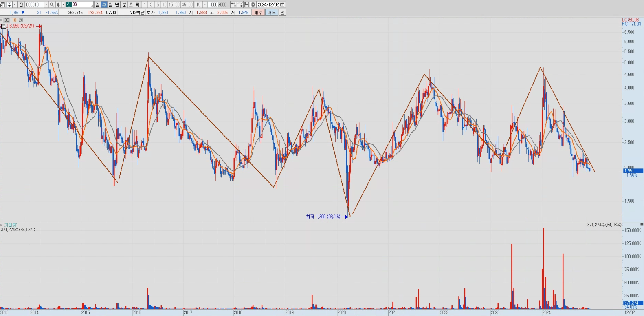
Task: Click the 713백만 trade value text
Action: [137, 13]
